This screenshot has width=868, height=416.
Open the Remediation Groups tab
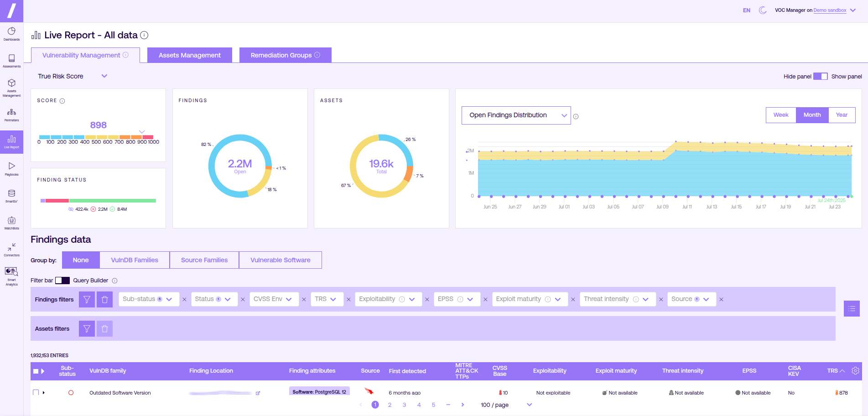coord(285,55)
